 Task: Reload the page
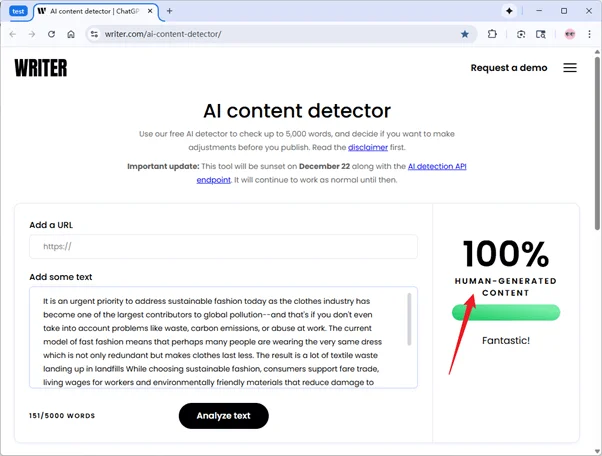click(51, 34)
